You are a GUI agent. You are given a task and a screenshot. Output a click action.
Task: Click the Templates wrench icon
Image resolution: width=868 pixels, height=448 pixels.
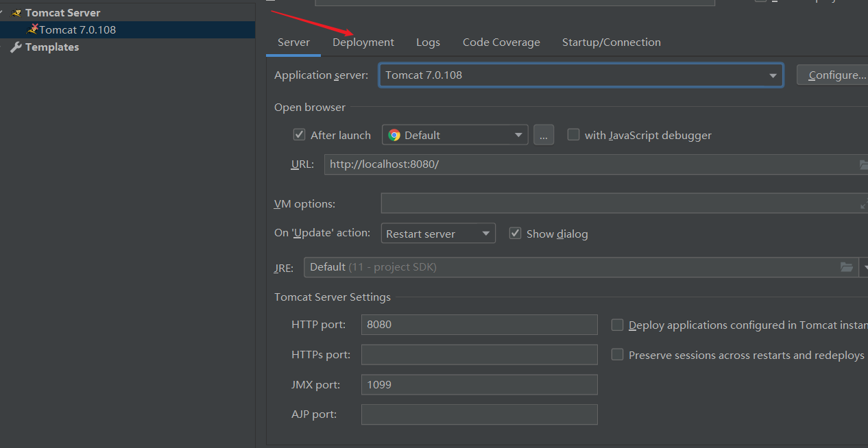pos(16,47)
